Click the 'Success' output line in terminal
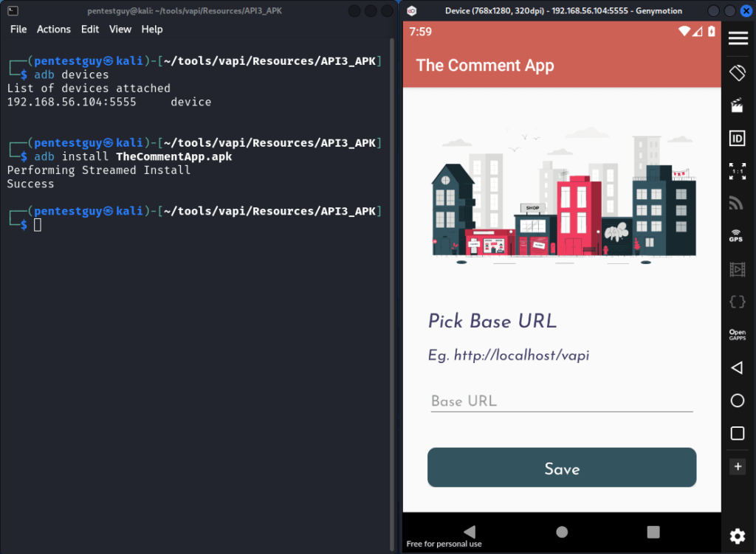Viewport: 756px width, 554px height. click(x=30, y=184)
